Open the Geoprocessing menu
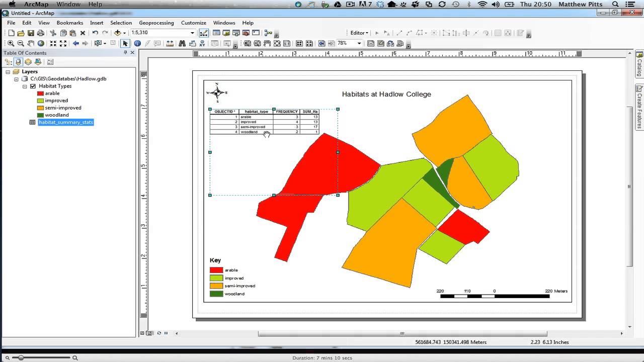 coord(156,23)
